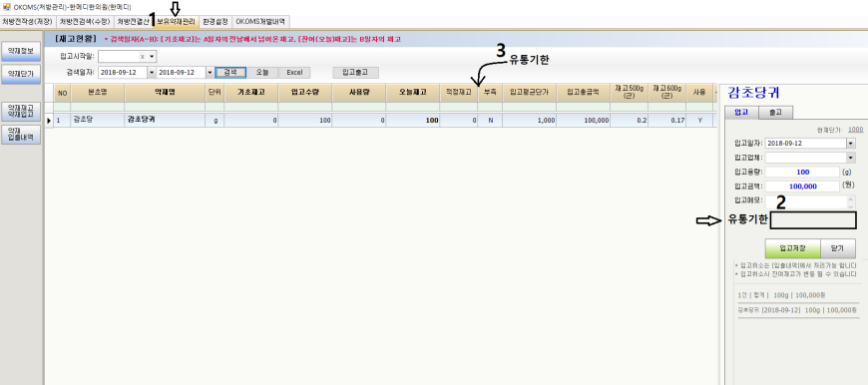Sort by the 본초명 column header
Image resolution: width=868 pixels, height=385 pixels.
[98, 93]
